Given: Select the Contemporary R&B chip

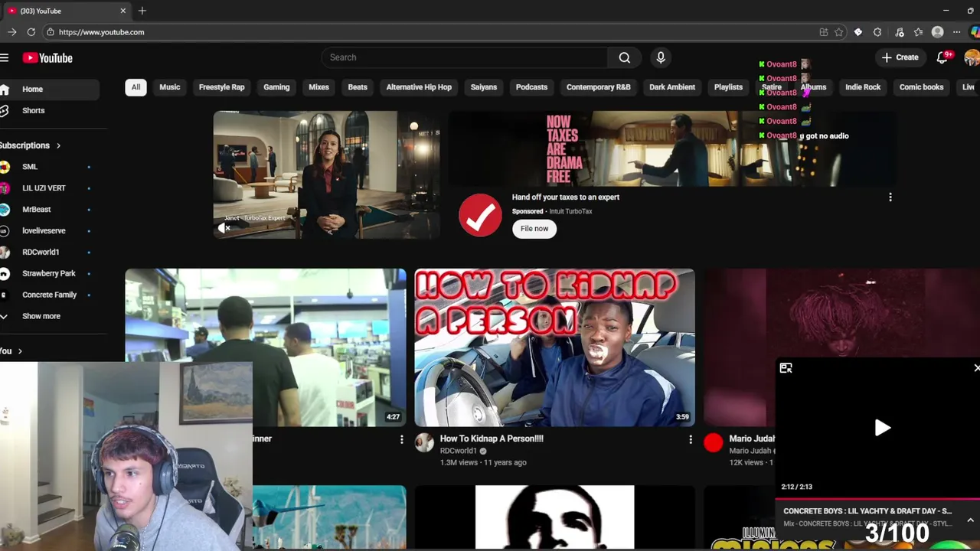Looking at the screenshot, I should [x=598, y=87].
